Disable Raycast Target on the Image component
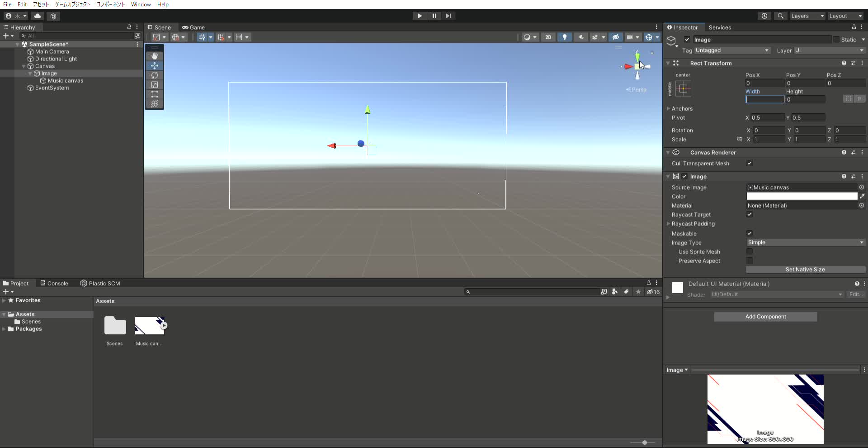The width and height of the screenshot is (868, 448). [x=749, y=215]
